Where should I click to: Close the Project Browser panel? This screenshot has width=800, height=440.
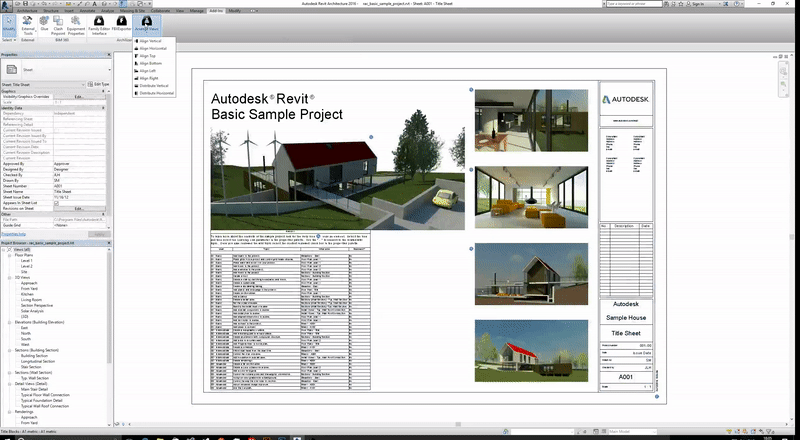(x=109, y=243)
